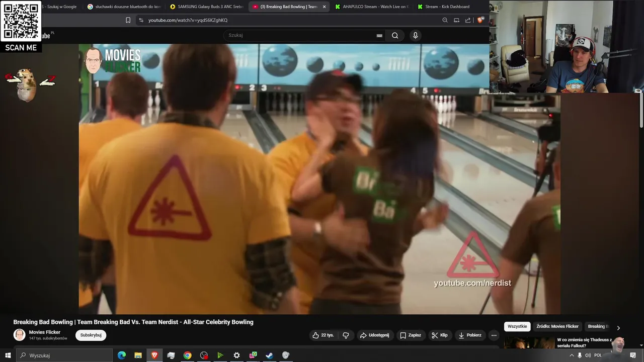The image size is (644, 362).
Task: Click the share page icon in address bar
Action: coord(468,20)
